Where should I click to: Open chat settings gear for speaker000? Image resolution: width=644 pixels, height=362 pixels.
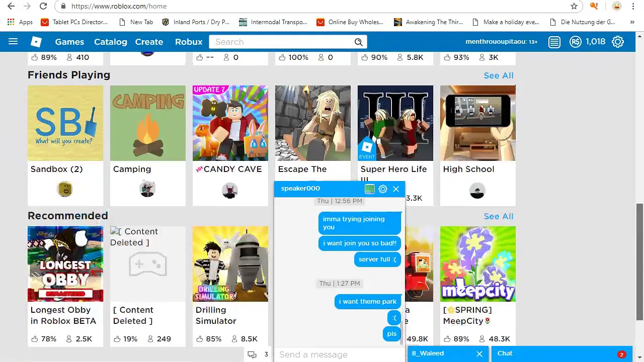pos(383,189)
